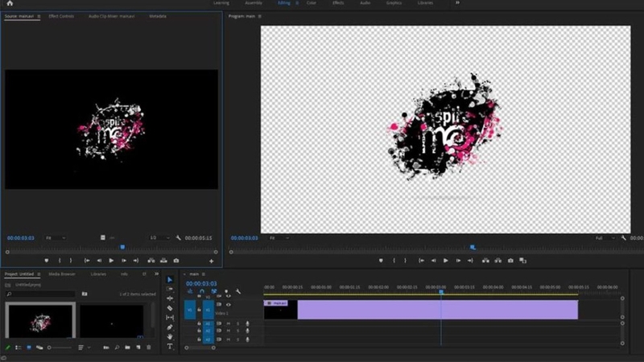
Task: Mark Out point in Source monitor
Action: pyautogui.click(x=71, y=261)
